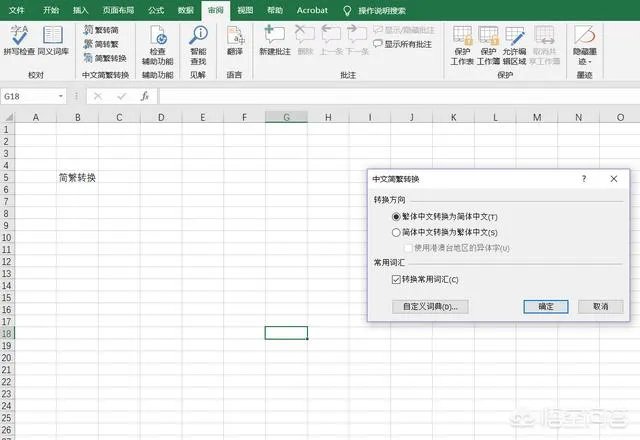Viewport: 640px width, 440px height.
Task: Select row 18 header
Action: pyautogui.click(x=7, y=333)
